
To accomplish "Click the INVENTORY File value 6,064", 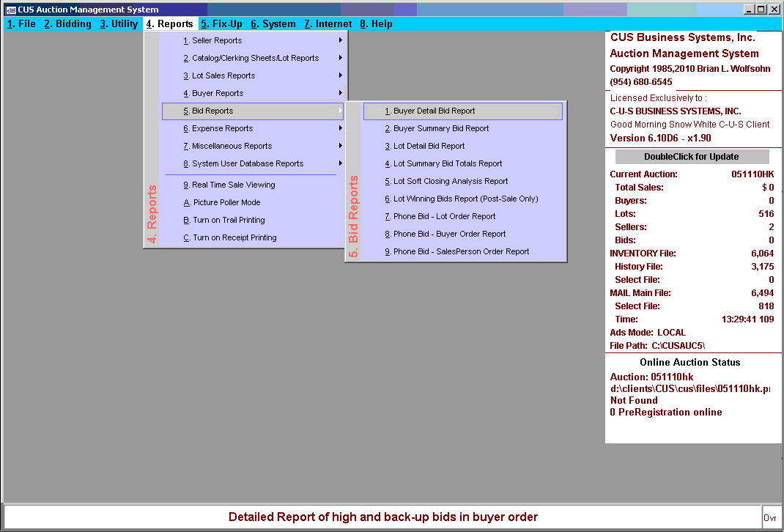I will (x=763, y=254).
